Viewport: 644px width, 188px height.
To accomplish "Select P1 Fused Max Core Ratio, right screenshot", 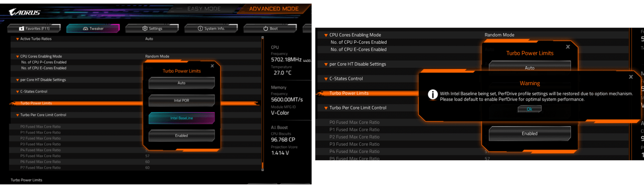I will point(354,130).
